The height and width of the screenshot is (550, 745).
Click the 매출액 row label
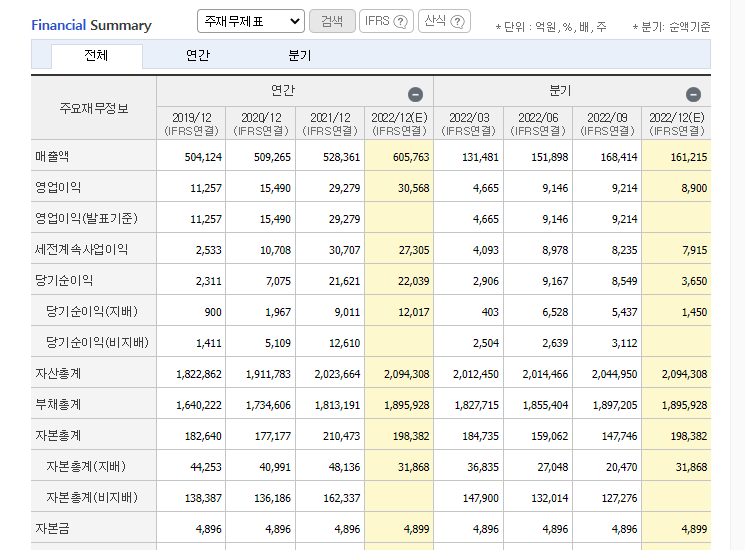coord(52,156)
